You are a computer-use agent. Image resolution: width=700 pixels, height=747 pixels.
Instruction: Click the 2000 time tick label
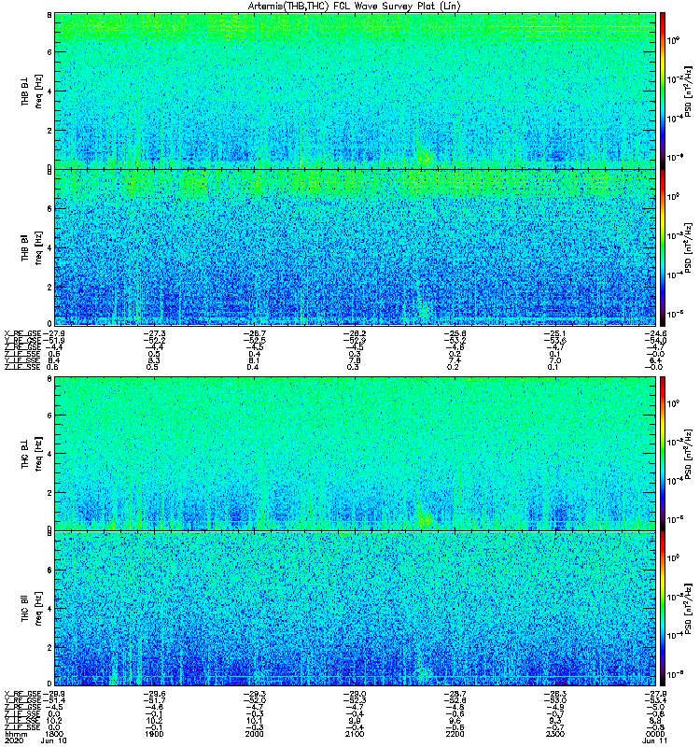[x=254, y=734]
